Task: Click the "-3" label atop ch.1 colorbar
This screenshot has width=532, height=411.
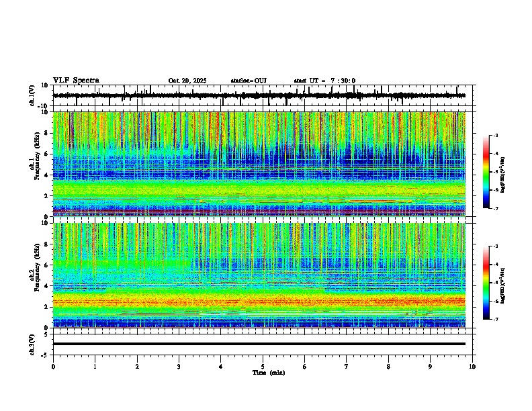Action: click(x=496, y=135)
